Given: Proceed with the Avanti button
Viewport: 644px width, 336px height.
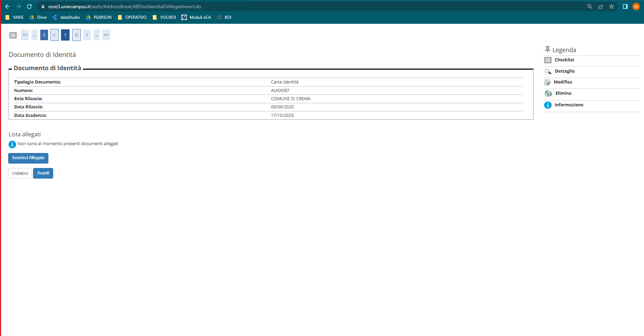Looking at the screenshot, I should pyautogui.click(x=43, y=173).
